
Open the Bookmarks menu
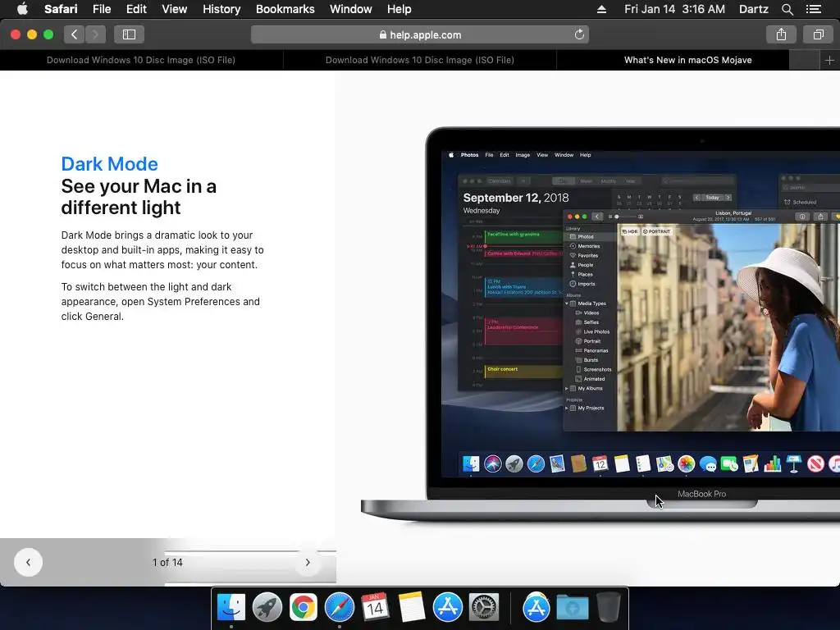[285, 9]
